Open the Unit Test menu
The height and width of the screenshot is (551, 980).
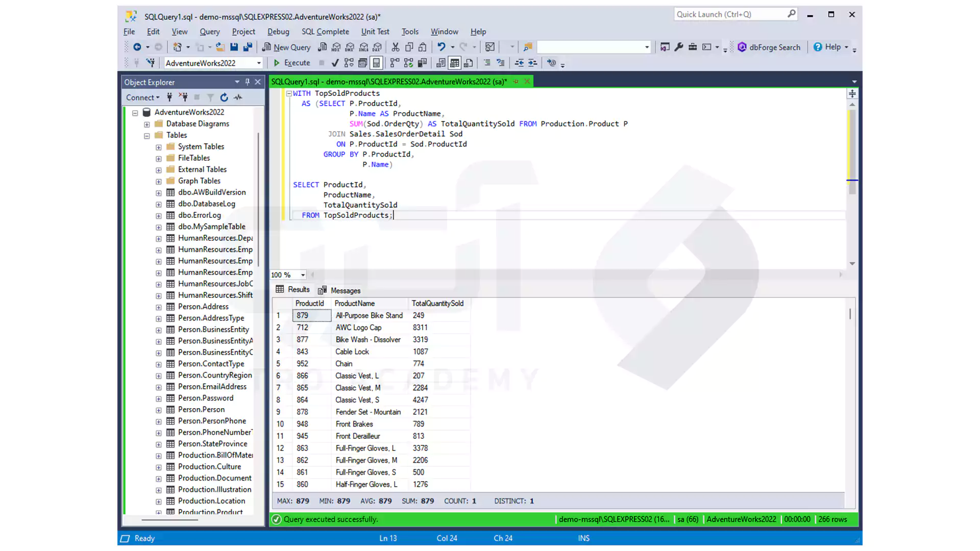[x=375, y=32]
